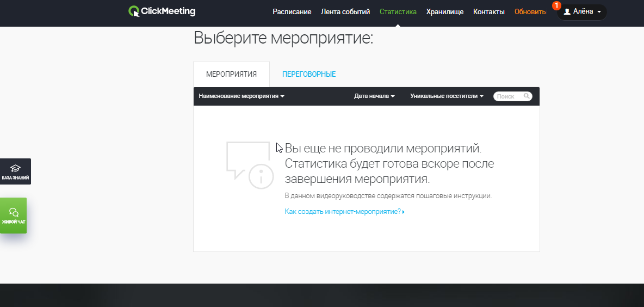Open the notification badge showing 1

556,6
